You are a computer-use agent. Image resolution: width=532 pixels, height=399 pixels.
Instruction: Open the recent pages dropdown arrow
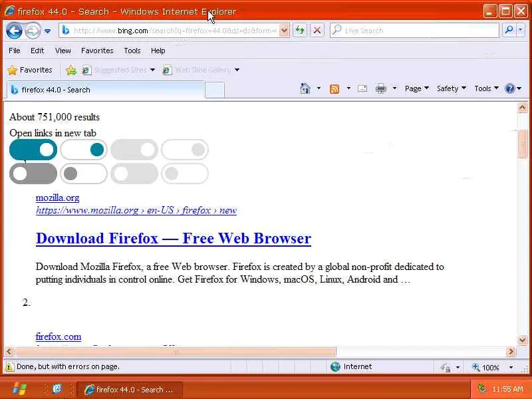click(x=47, y=31)
